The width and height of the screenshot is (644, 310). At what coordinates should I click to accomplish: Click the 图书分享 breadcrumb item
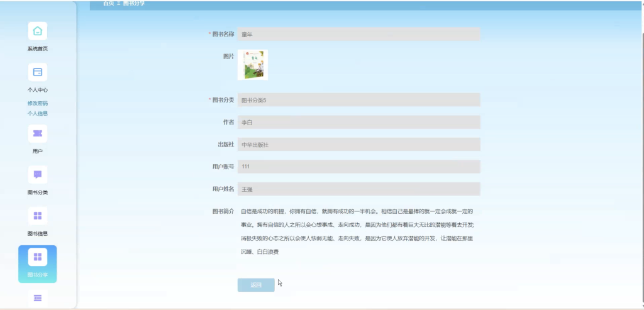coord(134,4)
